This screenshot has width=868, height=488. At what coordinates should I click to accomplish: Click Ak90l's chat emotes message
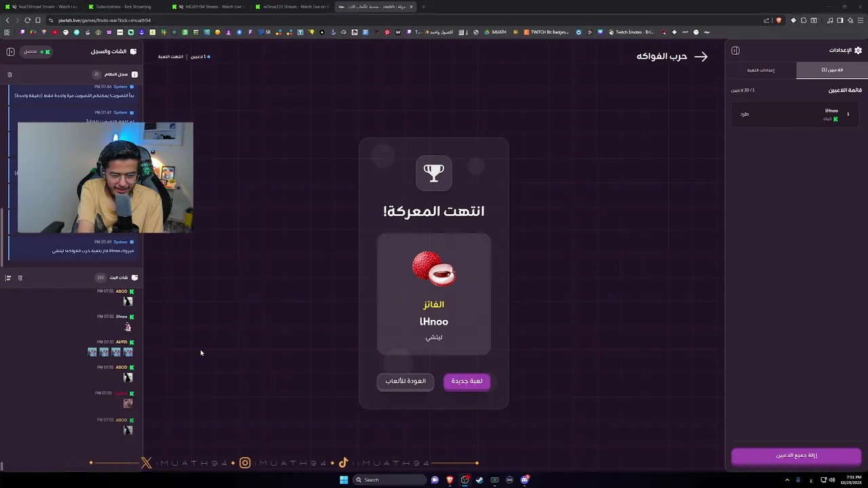point(110,352)
